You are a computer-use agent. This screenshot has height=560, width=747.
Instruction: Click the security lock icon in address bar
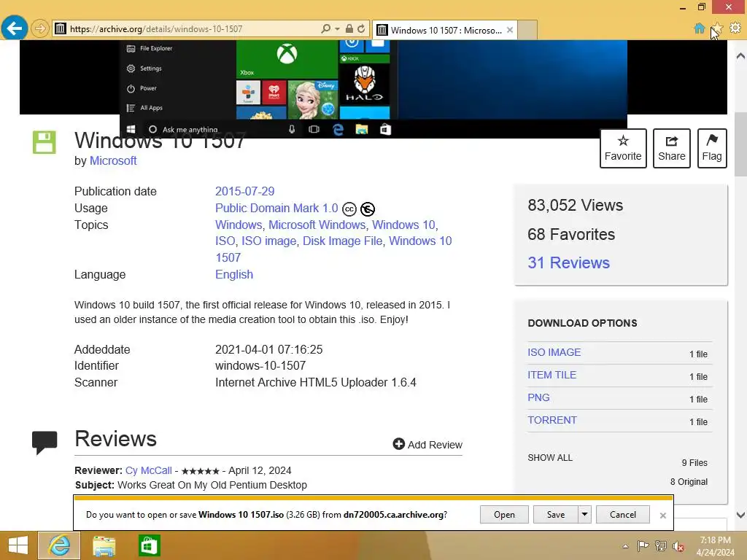[x=349, y=28]
